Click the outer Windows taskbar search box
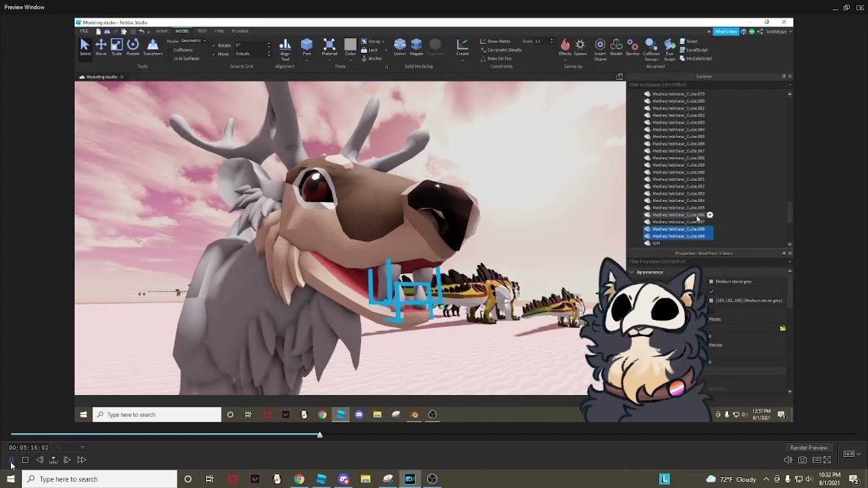This screenshot has height=488, width=868. pyautogui.click(x=100, y=479)
